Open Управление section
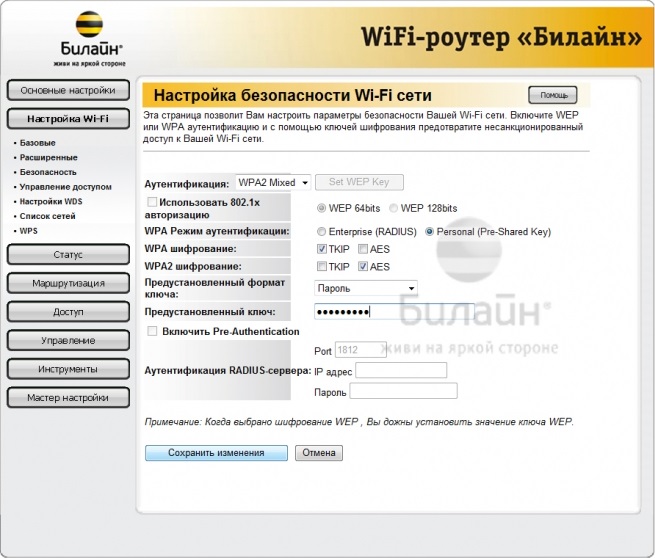 [68, 340]
